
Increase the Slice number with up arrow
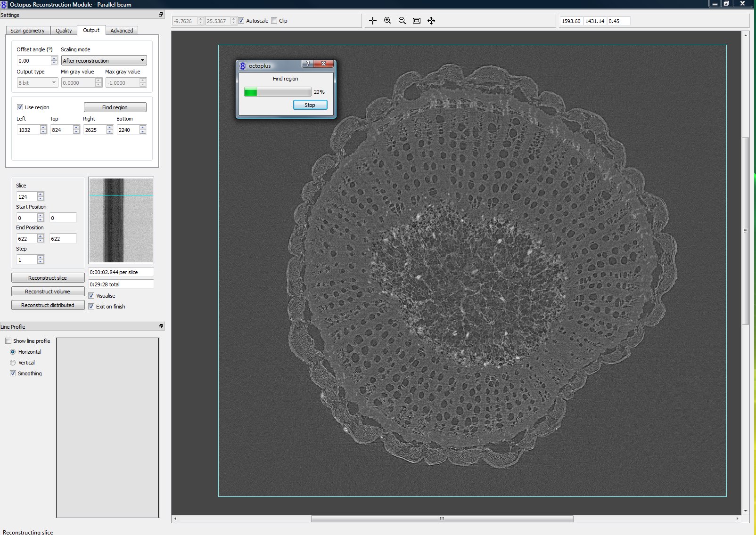tap(41, 195)
